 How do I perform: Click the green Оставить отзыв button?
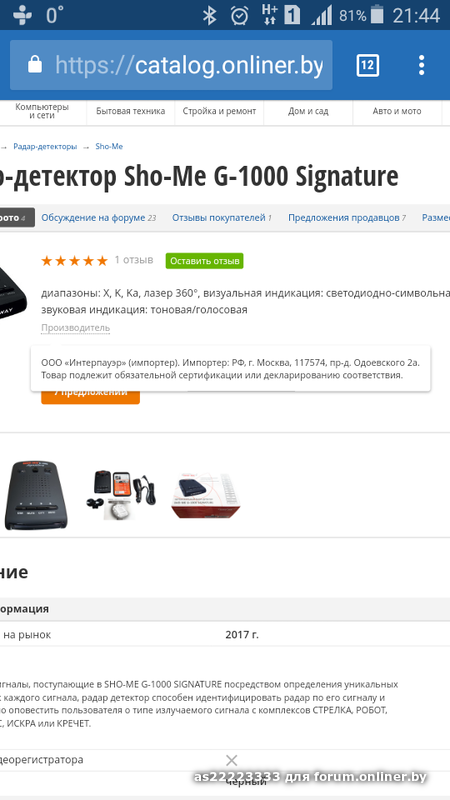(x=204, y=261)
